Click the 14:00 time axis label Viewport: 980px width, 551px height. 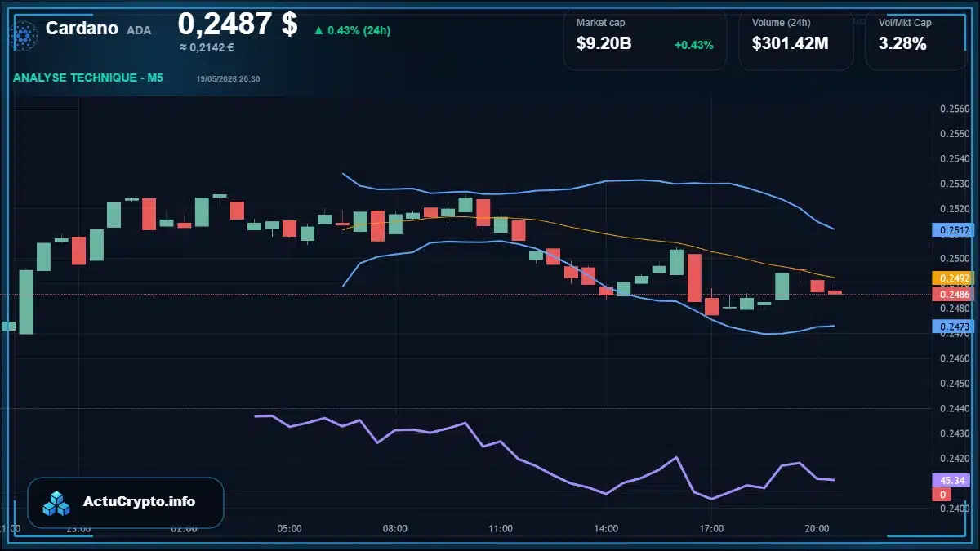(606, 528)
